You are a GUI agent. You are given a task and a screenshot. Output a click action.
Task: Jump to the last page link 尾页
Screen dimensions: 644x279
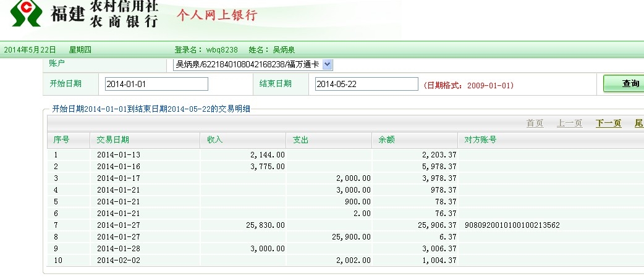click(639, 123)
